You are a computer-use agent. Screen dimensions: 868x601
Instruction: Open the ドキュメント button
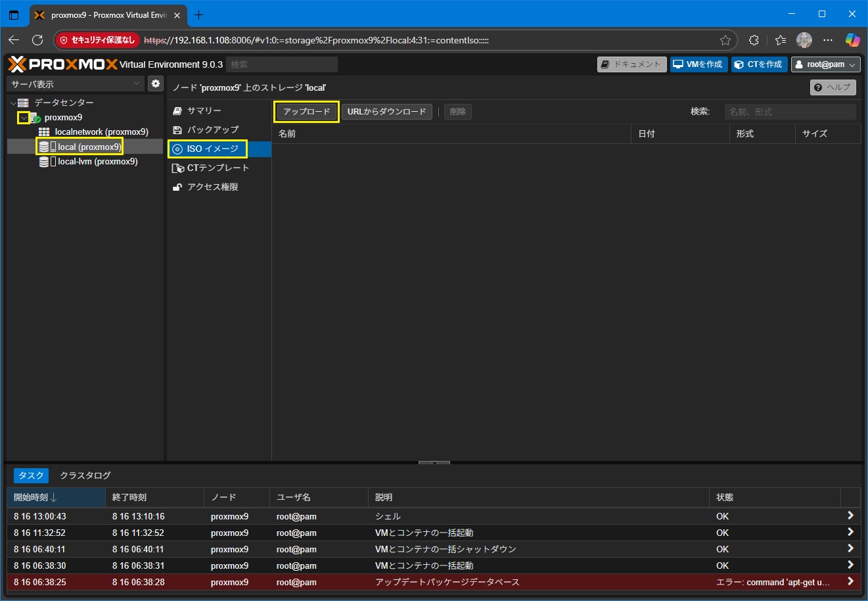pyautogui.click(x=632, y=64)
